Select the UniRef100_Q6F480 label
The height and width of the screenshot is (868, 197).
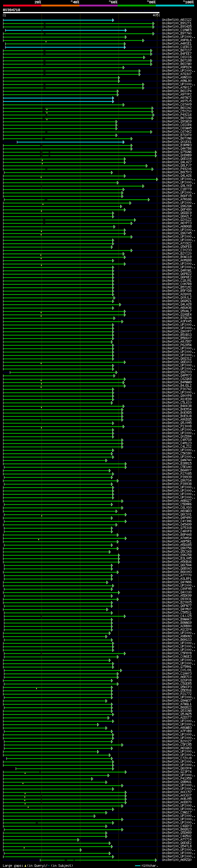pos(177,210)
